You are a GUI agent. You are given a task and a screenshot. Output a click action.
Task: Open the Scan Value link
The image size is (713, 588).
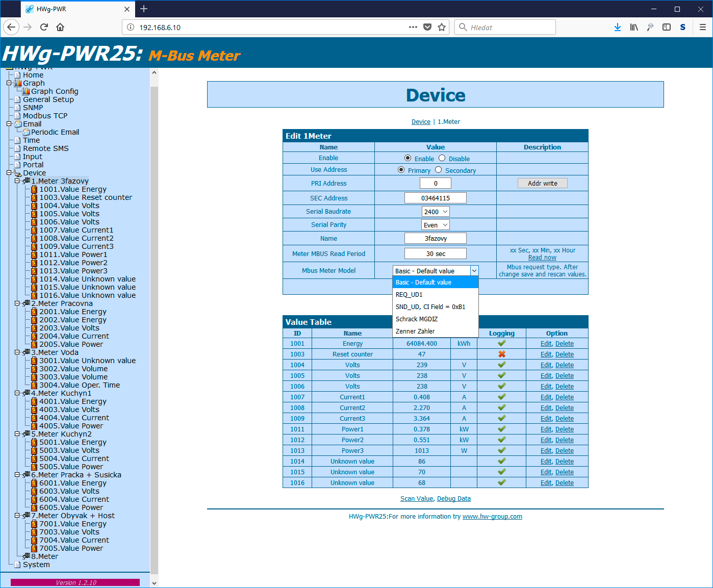tap(417, 499)
